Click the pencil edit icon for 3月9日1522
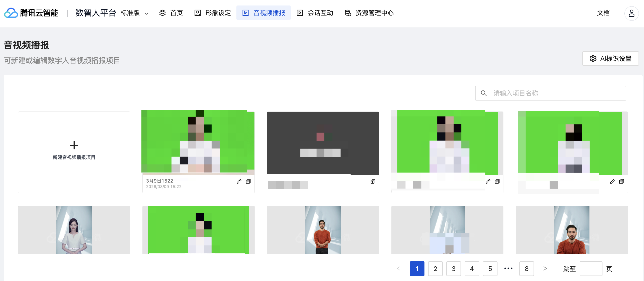 point(239,181)
